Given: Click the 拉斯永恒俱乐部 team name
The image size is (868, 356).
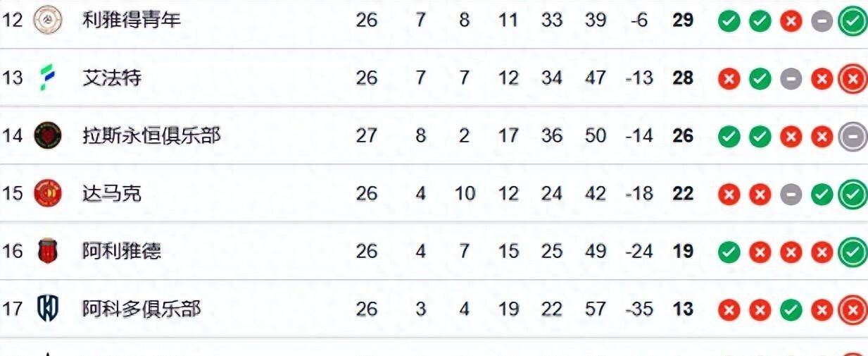Looking at the screenshot, I should (x=151, y=135).
